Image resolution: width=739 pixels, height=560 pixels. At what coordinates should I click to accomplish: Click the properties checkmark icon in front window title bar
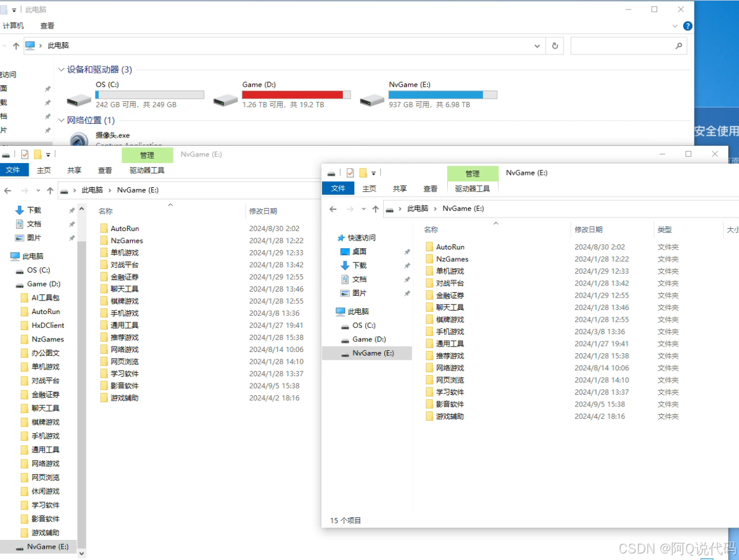pyautogui.click(x=350, y=173)
